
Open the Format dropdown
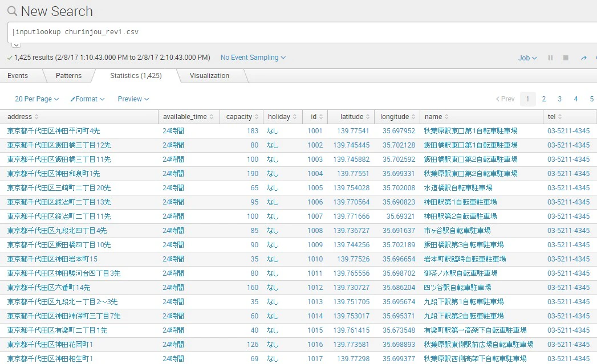point(87,99)
